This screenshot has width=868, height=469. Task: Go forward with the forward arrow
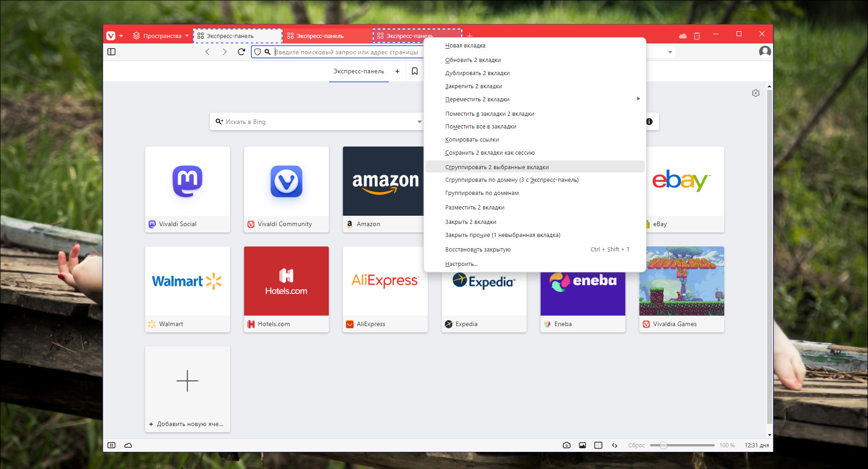pos(225,52)
